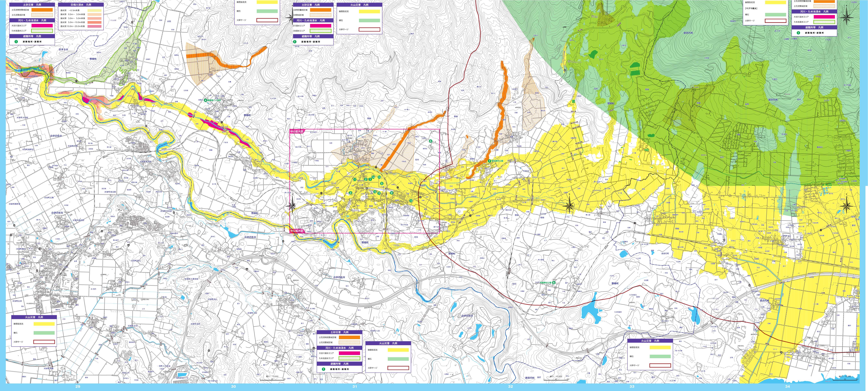Viewport: 868px width, 391px height.
Task: Click shelter marker 4 at 磐梯第二小学校
Action: pyautogui.click(x=205, y=100)
